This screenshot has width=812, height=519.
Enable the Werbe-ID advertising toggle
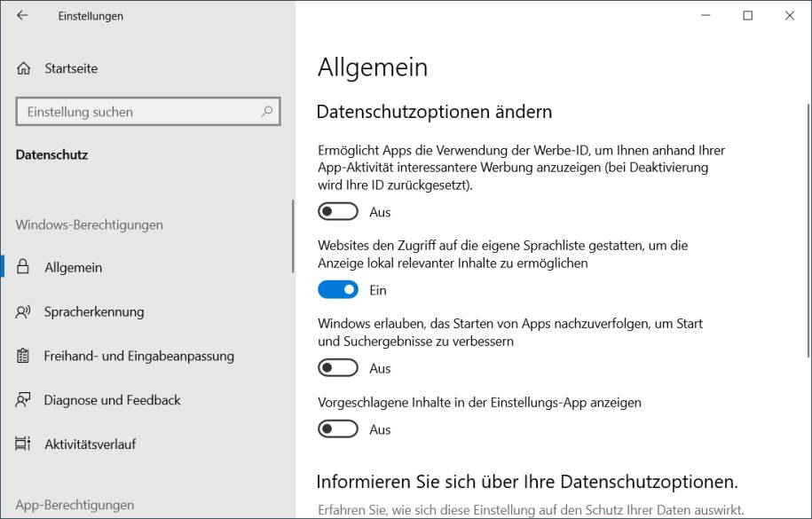coord(338,212)
